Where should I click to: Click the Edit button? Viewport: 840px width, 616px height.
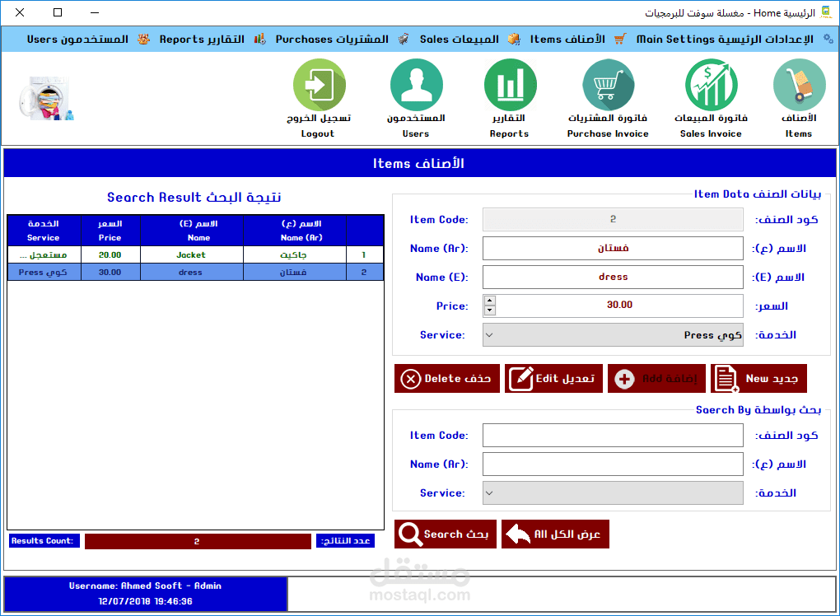(x=553, y=379)
